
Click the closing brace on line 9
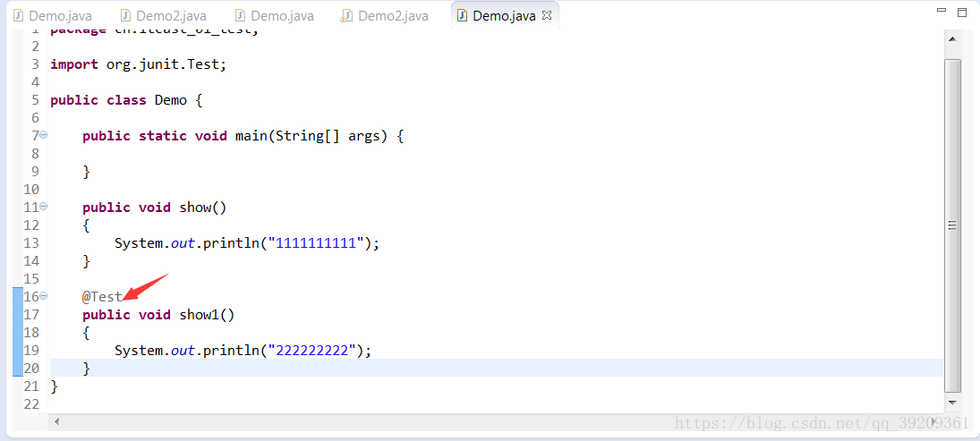click(x=86, y=172)
